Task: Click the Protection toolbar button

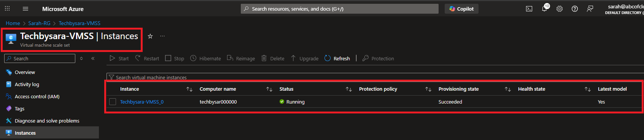Action: [x=378, y=58]
